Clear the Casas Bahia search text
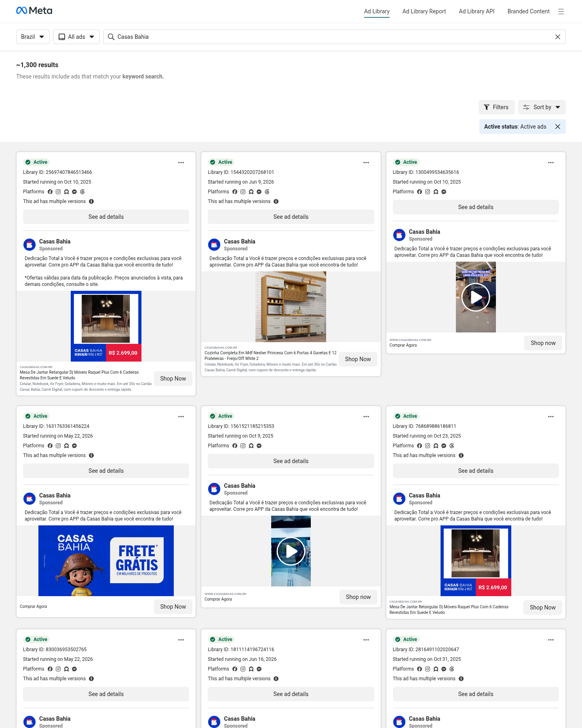Screen dimensions: 582x728 pos(558,37)
